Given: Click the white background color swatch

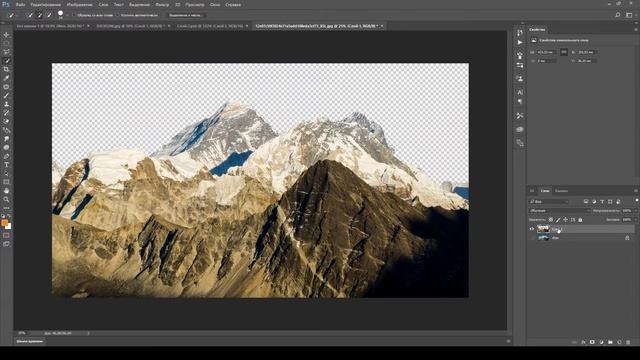Looking at the screenshot, I should point(9,226).
